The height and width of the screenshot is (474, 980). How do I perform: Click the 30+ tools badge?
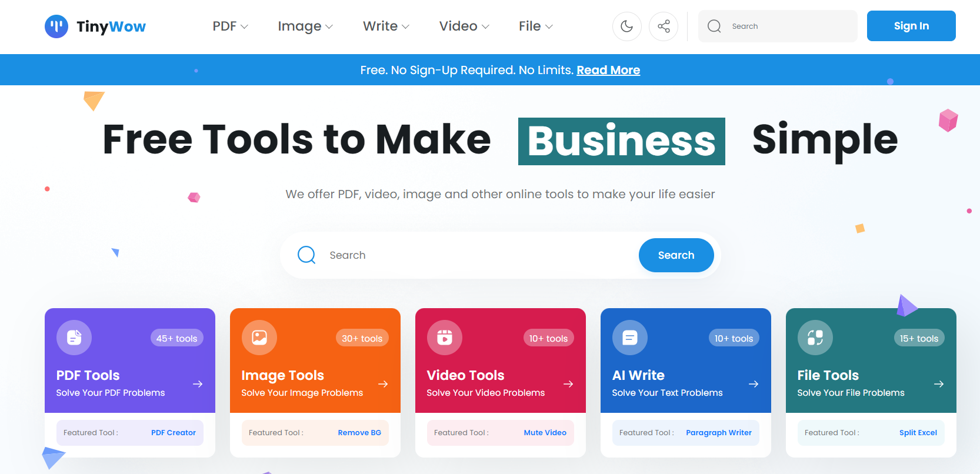pos(362,338)
